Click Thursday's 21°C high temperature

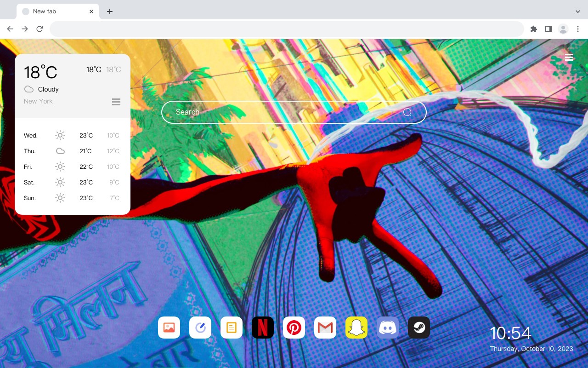(x=86, y=151)
